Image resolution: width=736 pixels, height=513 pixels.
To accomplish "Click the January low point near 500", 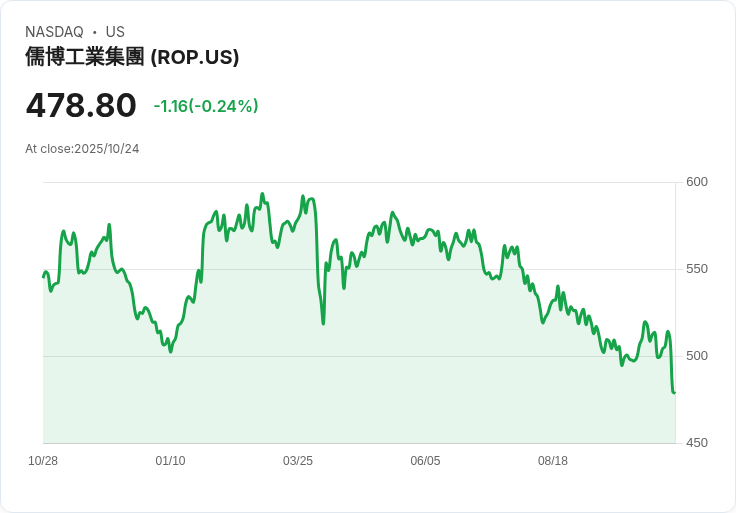I will [170, 351].
